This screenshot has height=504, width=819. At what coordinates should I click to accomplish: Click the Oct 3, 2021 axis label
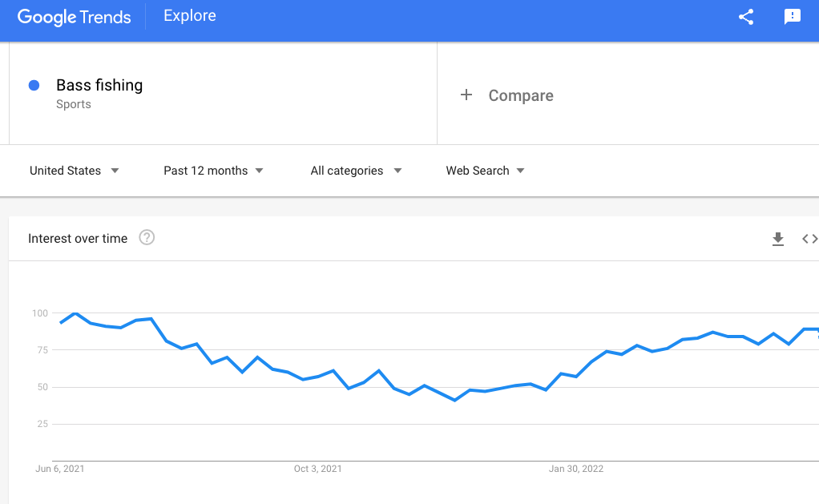317,469
